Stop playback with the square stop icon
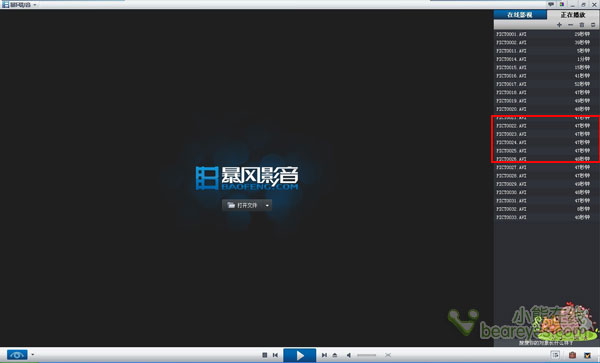The image size is (600, 363). click(x=264, y=355)
